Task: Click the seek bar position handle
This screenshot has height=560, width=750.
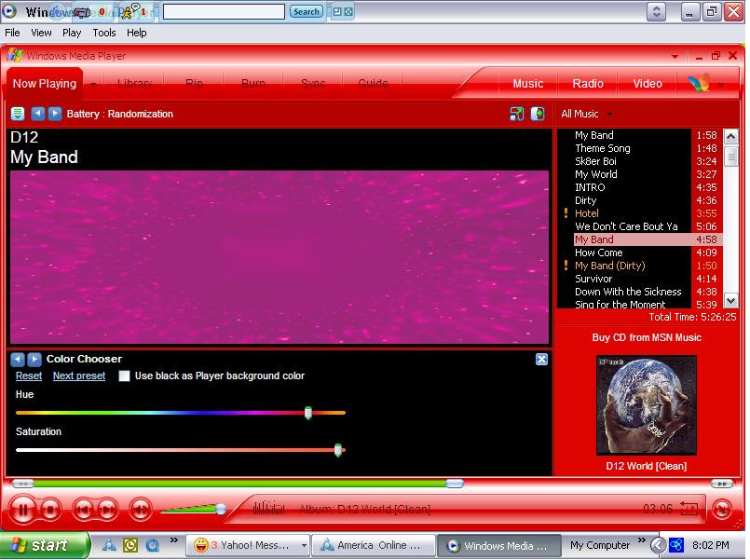Action: (x=455, y=484)
